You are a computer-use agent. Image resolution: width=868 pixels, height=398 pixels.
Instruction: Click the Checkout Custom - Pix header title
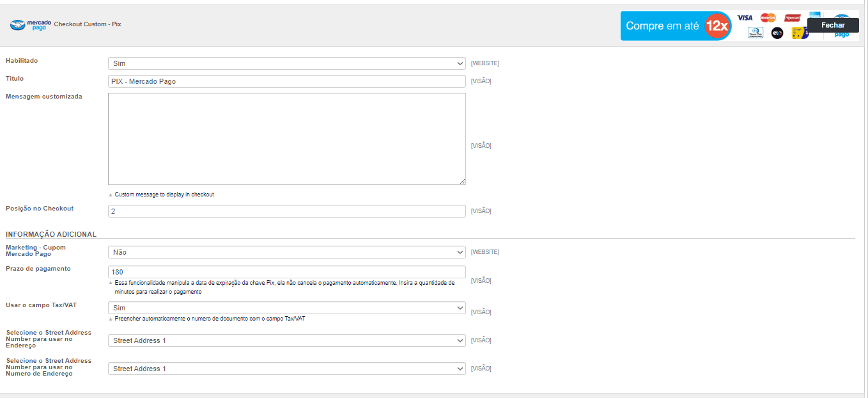[x=88, y=24]
